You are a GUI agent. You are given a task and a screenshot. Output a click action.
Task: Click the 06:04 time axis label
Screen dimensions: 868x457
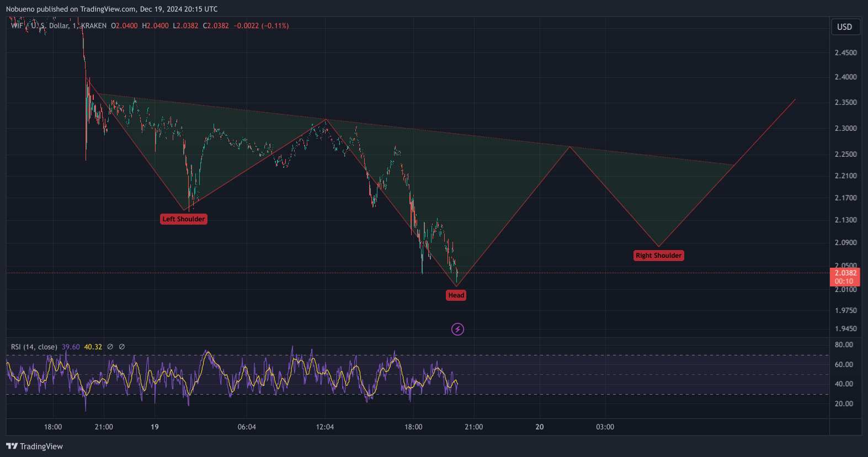click(x=247, y=427)
